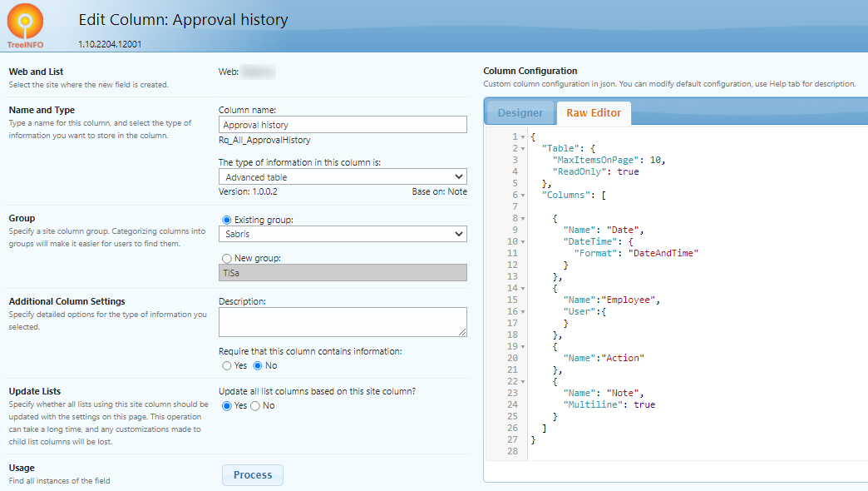Viewport: 868px width, 491px height.
Task: Click the Process button
Action: 253,475
